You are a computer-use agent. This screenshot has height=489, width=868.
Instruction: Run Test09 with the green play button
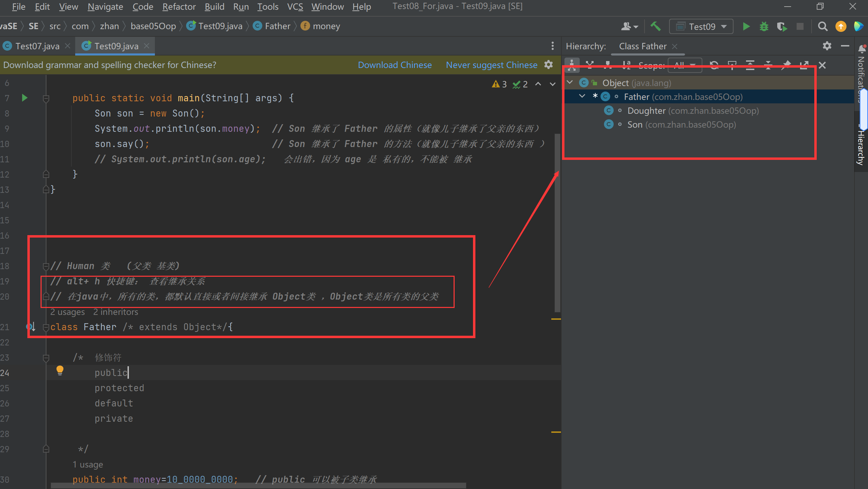[x=746, y=26]
